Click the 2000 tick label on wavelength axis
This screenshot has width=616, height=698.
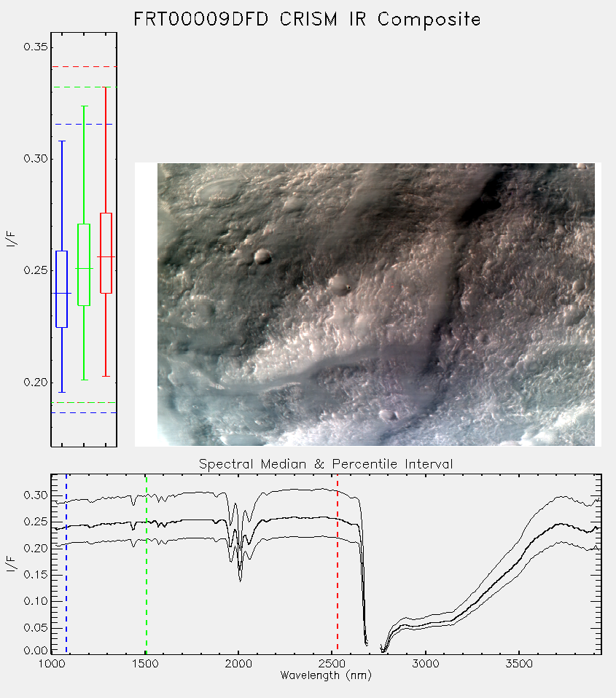(238, 664)
